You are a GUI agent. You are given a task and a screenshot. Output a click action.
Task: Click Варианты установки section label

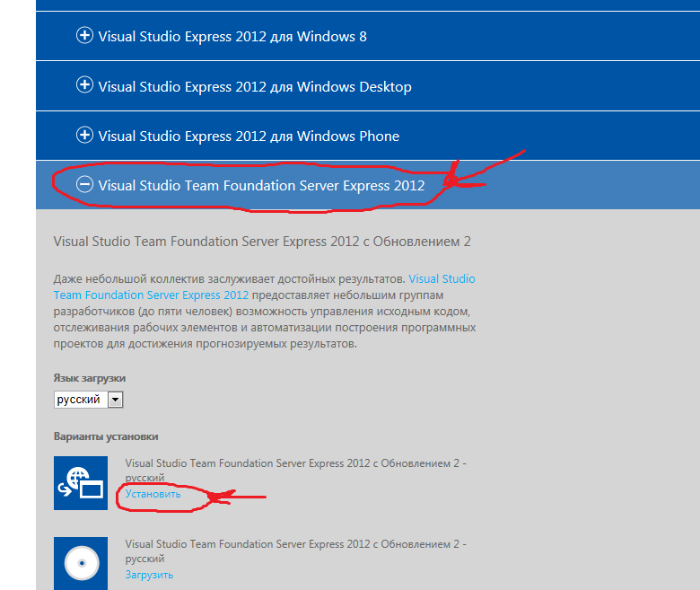point(106,436)
